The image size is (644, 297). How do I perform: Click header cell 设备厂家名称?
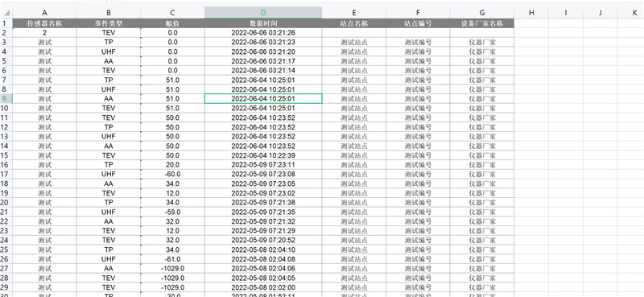point(482,23)
